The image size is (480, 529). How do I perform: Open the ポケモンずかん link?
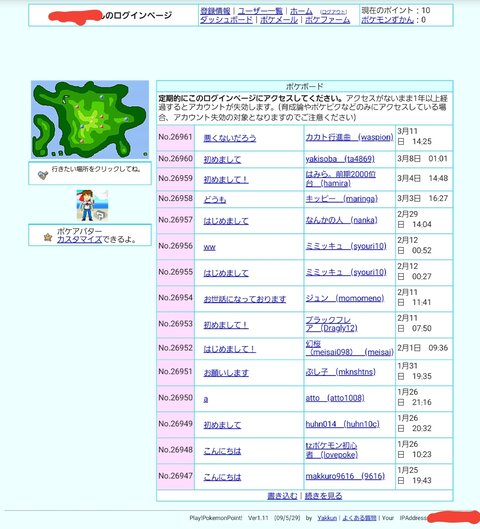387,20
